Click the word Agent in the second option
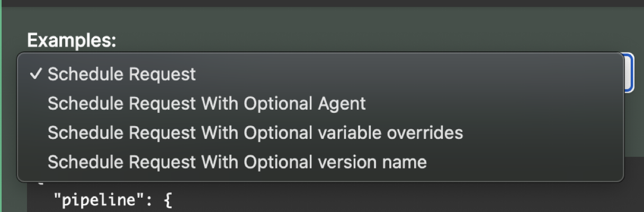Image resolution: width=644 pixels, height=212 pixels. point(341,103)
